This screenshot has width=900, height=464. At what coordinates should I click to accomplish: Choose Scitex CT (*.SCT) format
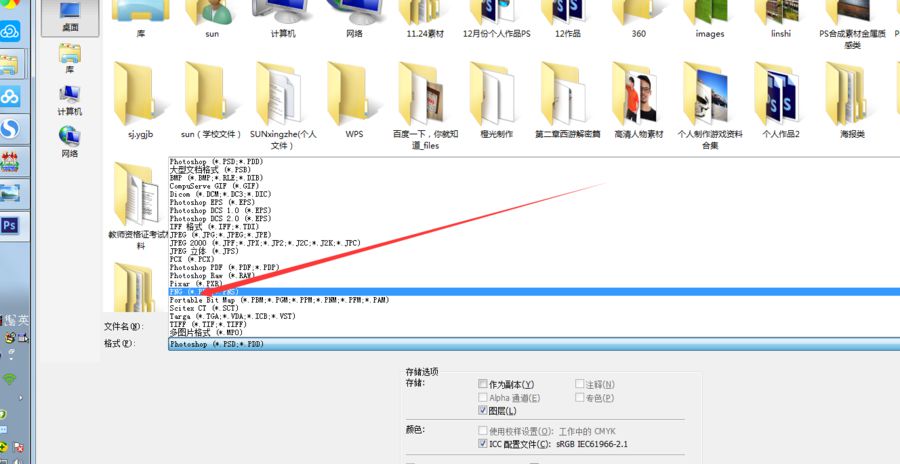coord(534,308)
